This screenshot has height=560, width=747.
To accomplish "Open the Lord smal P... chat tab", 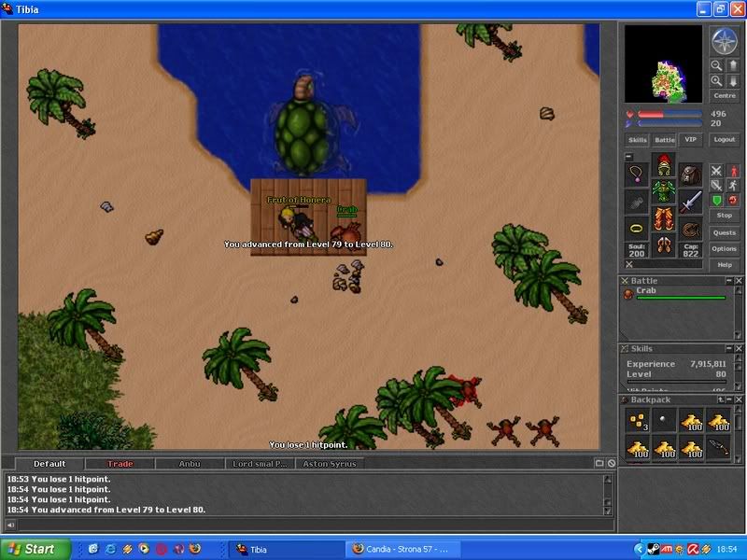I will coord(260,463).
